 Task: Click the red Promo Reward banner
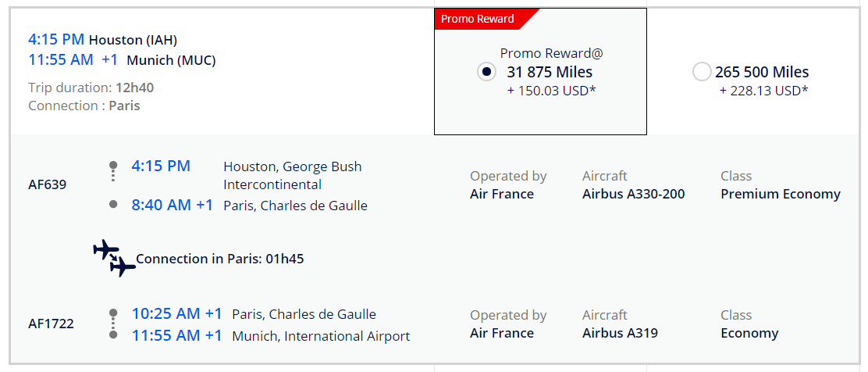click(478, 19)
